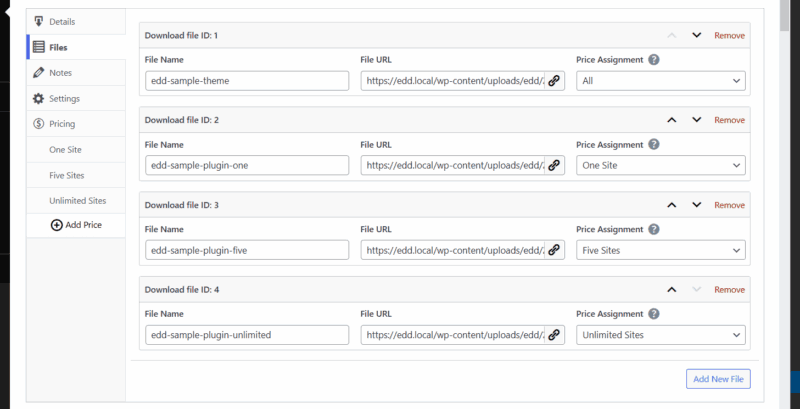Move Download file ID 1 down

(697, 35)
